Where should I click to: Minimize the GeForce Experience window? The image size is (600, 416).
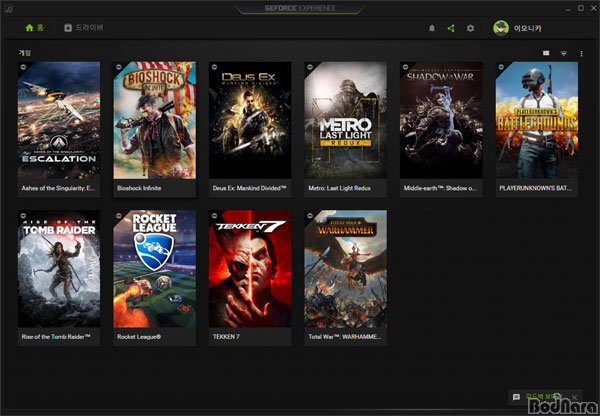(568, 8)
